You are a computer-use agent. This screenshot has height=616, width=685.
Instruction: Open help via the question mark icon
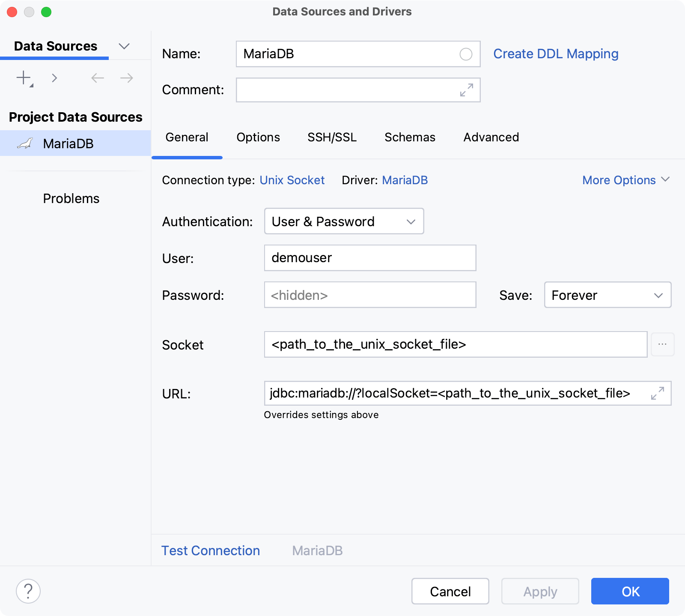[x=28, y=591]
